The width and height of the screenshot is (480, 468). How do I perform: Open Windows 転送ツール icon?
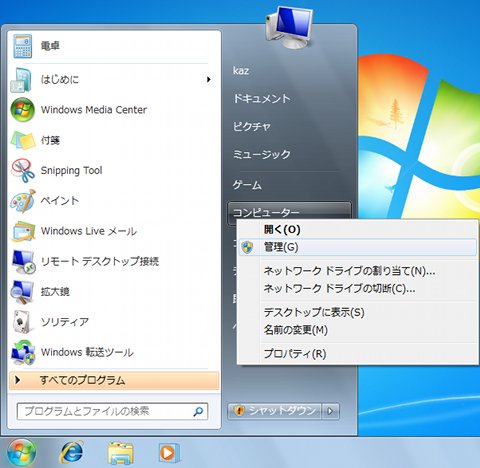point(23,352)
